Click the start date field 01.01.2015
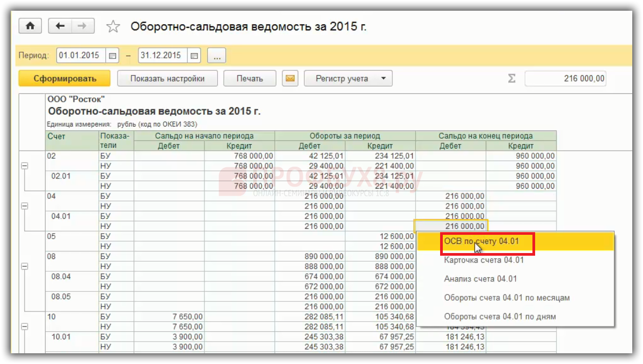This screenshot has height=364, width=643. tap(81, 55)
